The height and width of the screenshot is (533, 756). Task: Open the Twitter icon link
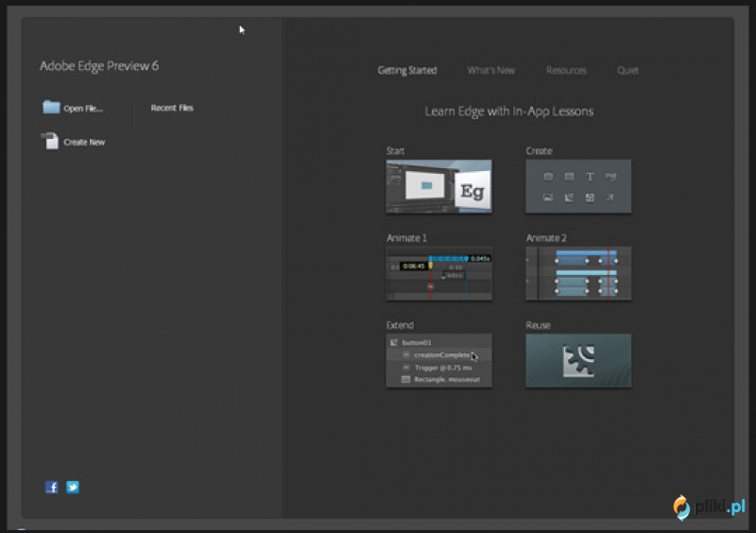(x=73, y=488)
